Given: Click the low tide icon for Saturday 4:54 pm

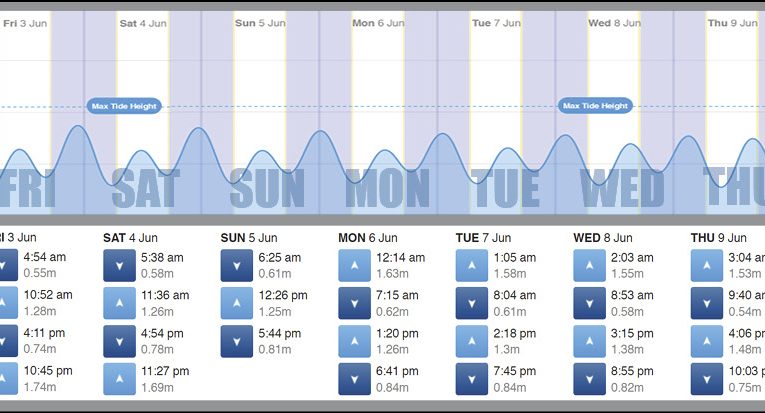Looking at the screenshot, I should pos(119,340).
